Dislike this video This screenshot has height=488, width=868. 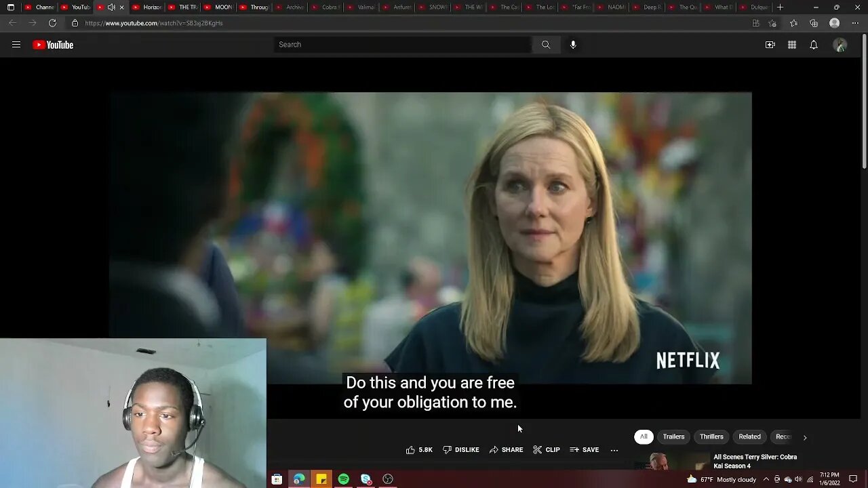pos(461,450)
